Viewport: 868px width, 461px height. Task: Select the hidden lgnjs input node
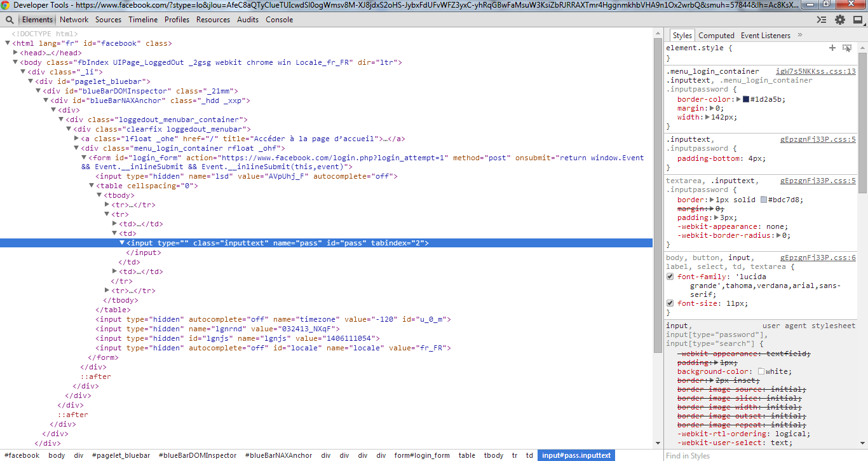[x=239, y=338]
